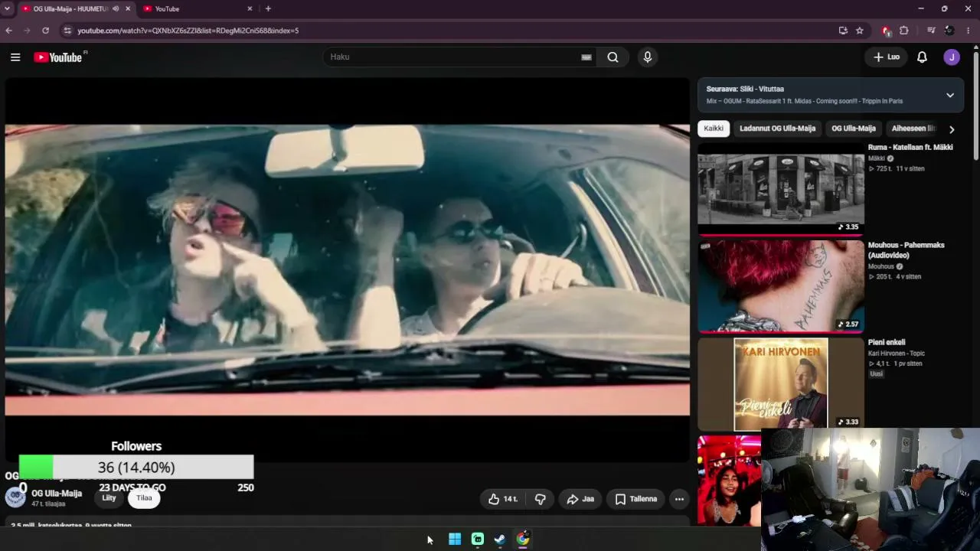Start voice search with the microphone
This screenshot has height=551, width=980.
648,57
